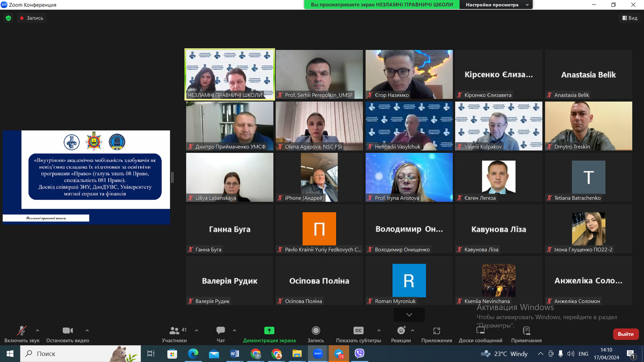Select the Prof. Iryna Aristova video tile
This screenshot has width=644, height=362.
(x=409, y=177)
